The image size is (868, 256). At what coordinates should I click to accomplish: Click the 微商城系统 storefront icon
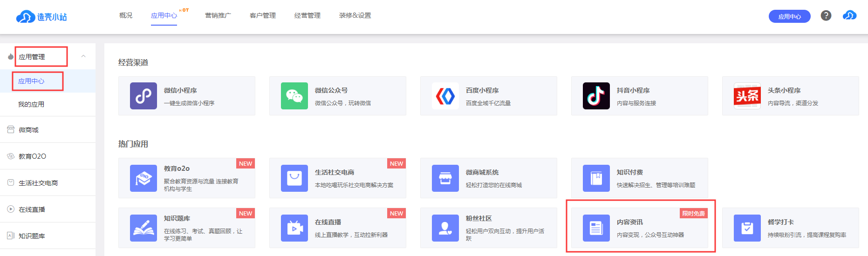click(445, 178)
